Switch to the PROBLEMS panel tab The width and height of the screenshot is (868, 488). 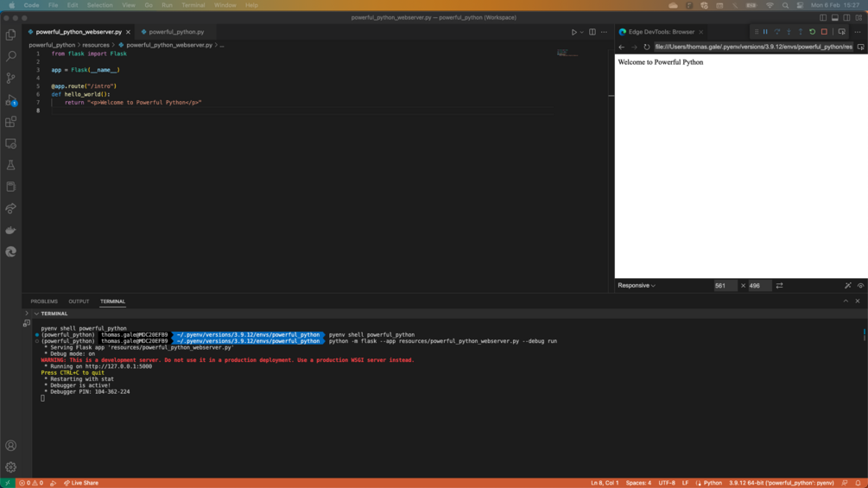[44, 301]
